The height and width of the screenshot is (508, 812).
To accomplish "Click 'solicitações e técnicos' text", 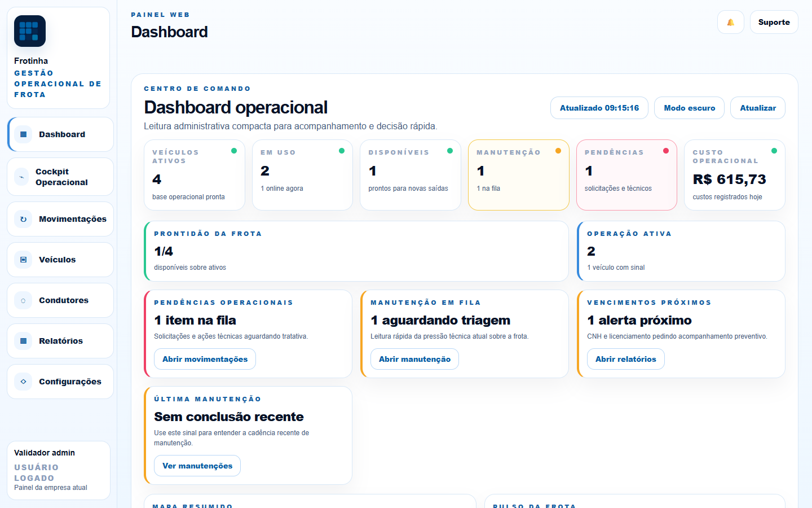I will [x=618, y=189].
